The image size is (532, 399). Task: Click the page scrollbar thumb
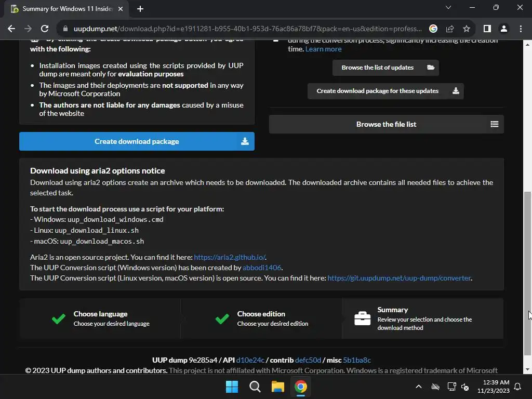click(x=527, y=273)
